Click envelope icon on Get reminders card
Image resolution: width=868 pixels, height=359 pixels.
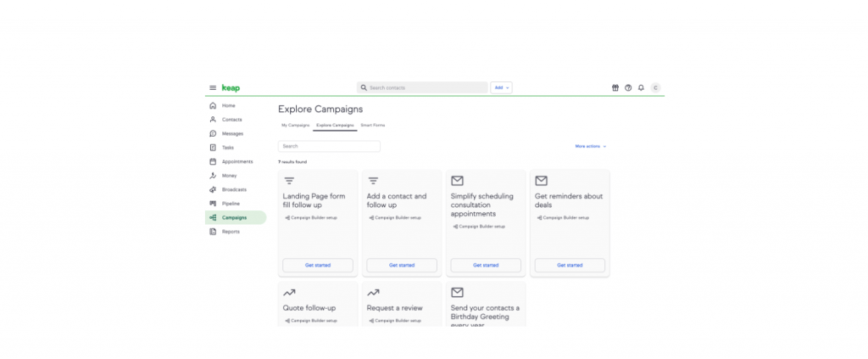tap(542, 181)
